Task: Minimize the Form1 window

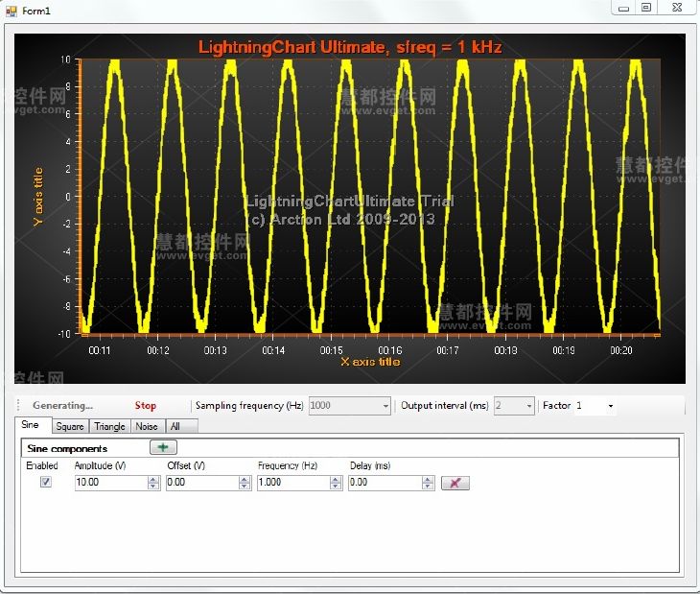Action: tap(624, 8)
